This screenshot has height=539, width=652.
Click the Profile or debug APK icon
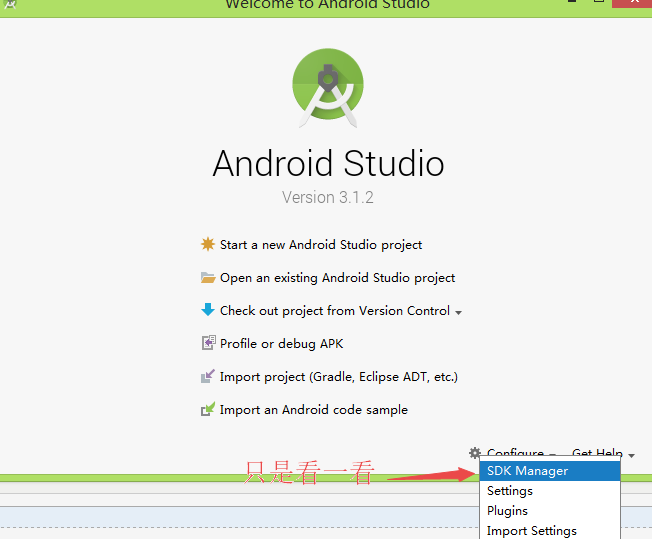coord(208,343)
